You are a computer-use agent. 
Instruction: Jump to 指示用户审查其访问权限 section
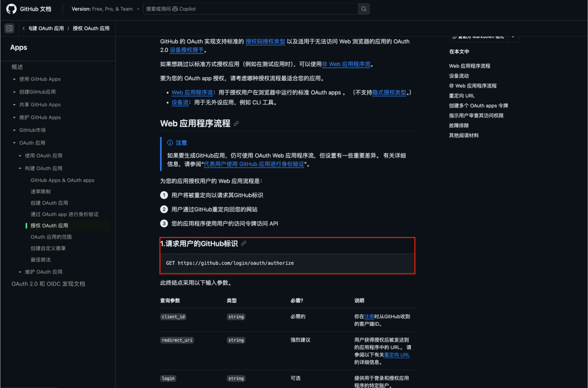pos(476,116)
